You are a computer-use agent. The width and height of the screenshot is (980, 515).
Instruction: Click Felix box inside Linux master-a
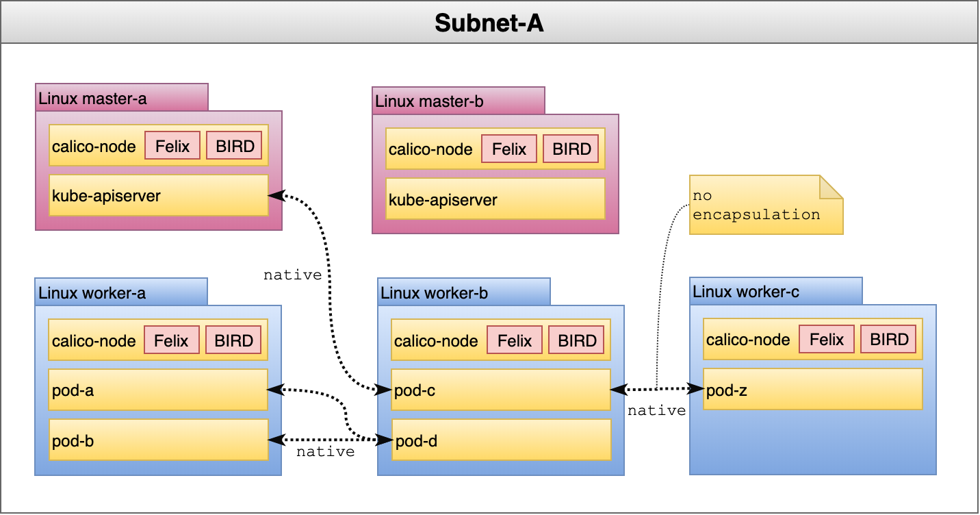pyautogui.click(x=172, y=146)
